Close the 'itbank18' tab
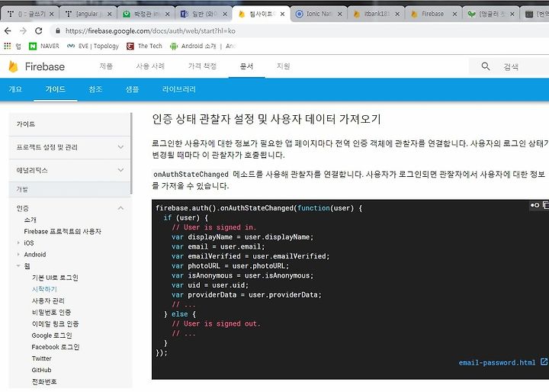The height and width of the screenshot is (392, 549). [397, 14]
